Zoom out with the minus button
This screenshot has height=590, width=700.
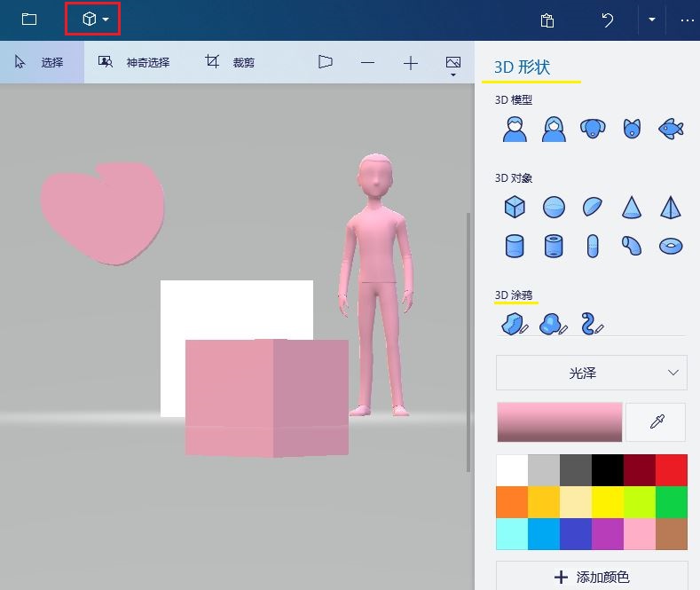point(367,62)
